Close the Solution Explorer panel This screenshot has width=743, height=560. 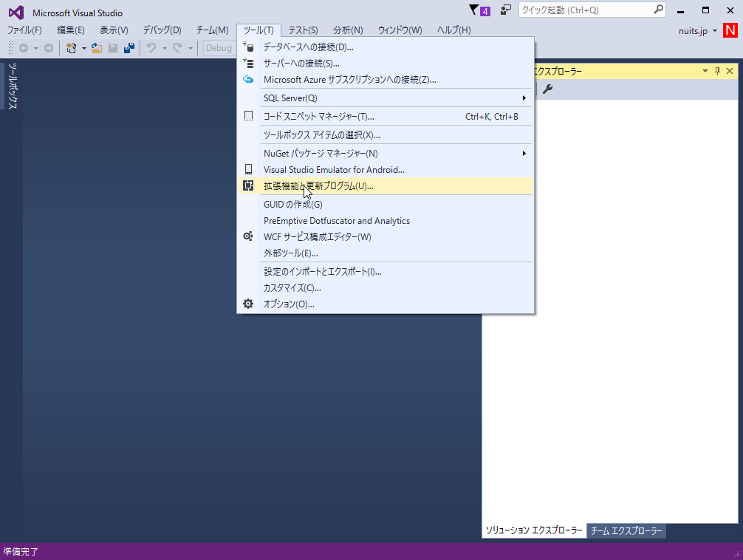[x=730, y=71]
